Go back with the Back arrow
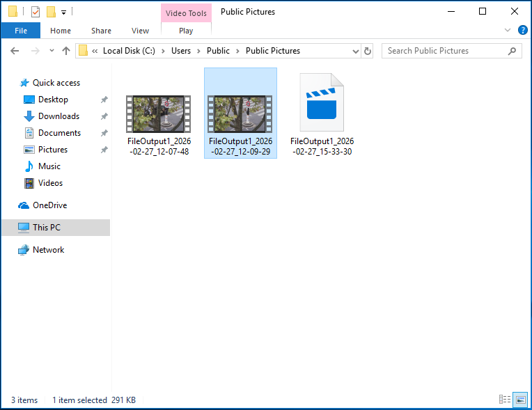This screenshot has height=410, width=532. click(x=15, y=51)
